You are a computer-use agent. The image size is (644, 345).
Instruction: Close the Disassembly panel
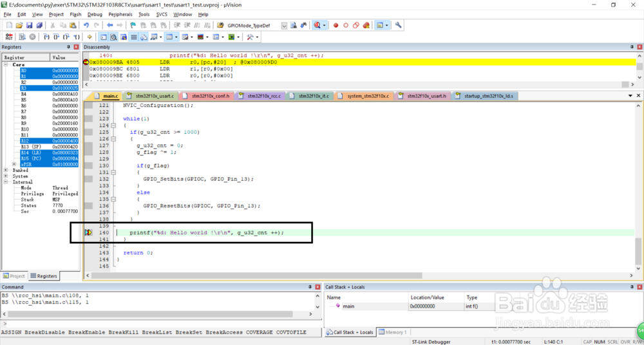639,47
